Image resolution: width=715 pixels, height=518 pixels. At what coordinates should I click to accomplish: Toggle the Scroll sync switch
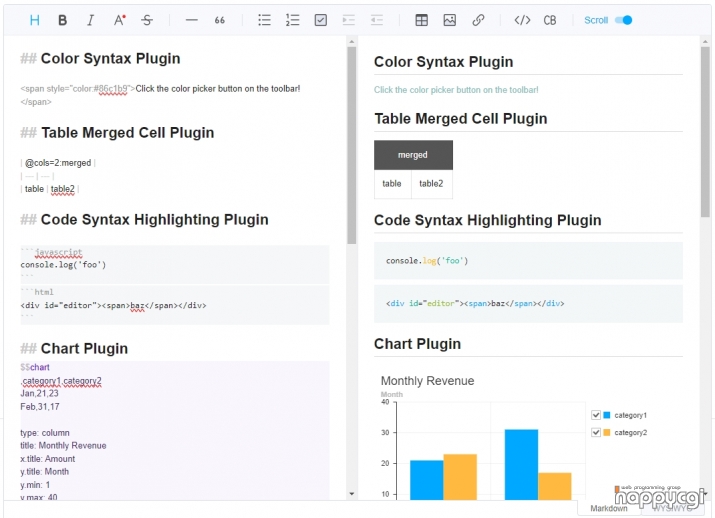point(623,20)
